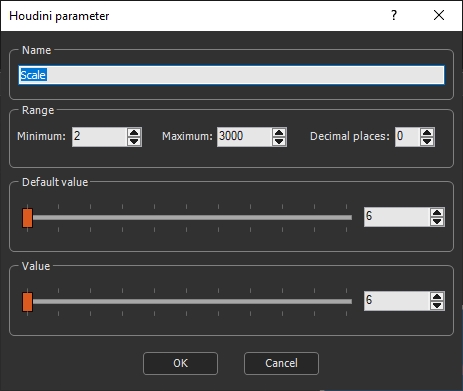Image resolution: width=463 pixels, height=391 pixels.
Task: Decrease Minimum with the down arrow
Action: [x=134, y=141]
